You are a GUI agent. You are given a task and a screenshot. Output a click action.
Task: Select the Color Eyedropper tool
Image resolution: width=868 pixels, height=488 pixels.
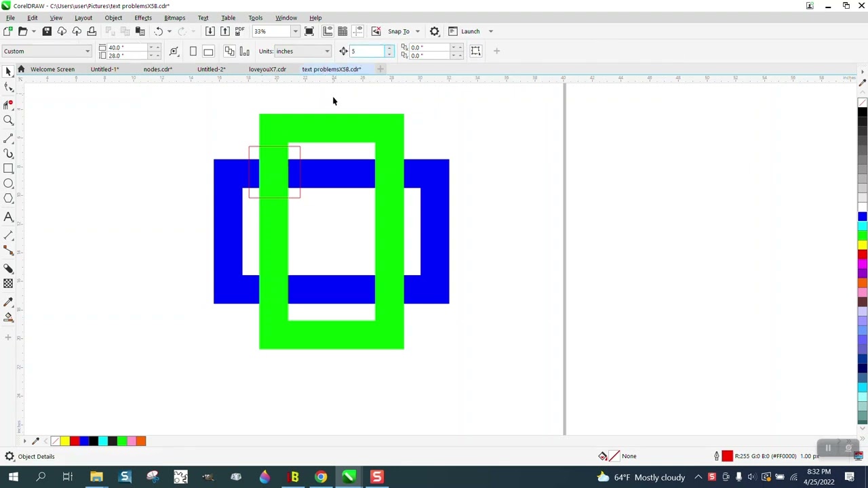coord(8,302)
